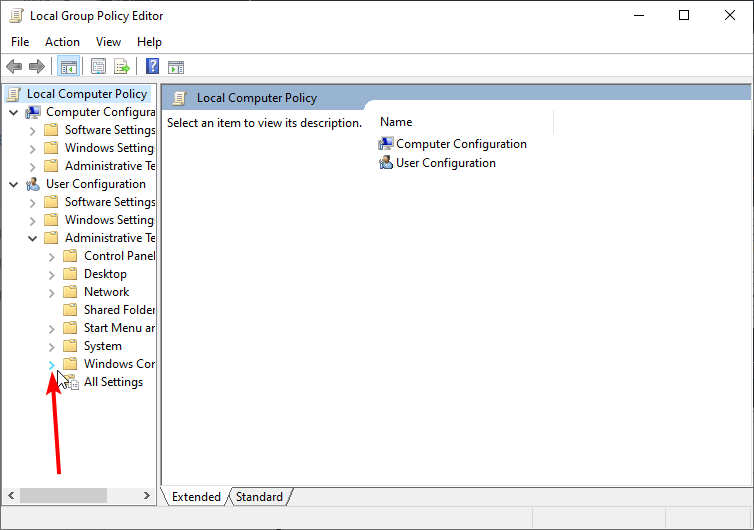Select the Shared Folders tree item
754x530 pixels.
click(x=119, y=310)
